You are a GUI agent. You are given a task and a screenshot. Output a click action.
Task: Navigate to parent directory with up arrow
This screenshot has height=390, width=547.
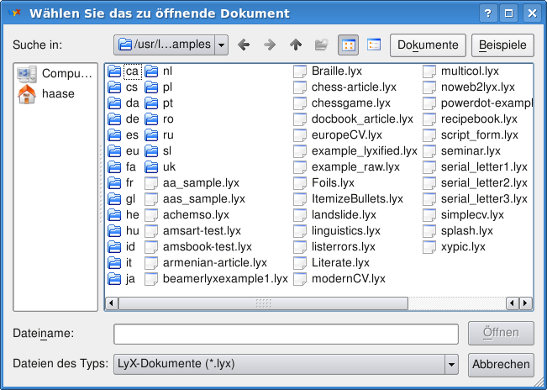point(296,45)
